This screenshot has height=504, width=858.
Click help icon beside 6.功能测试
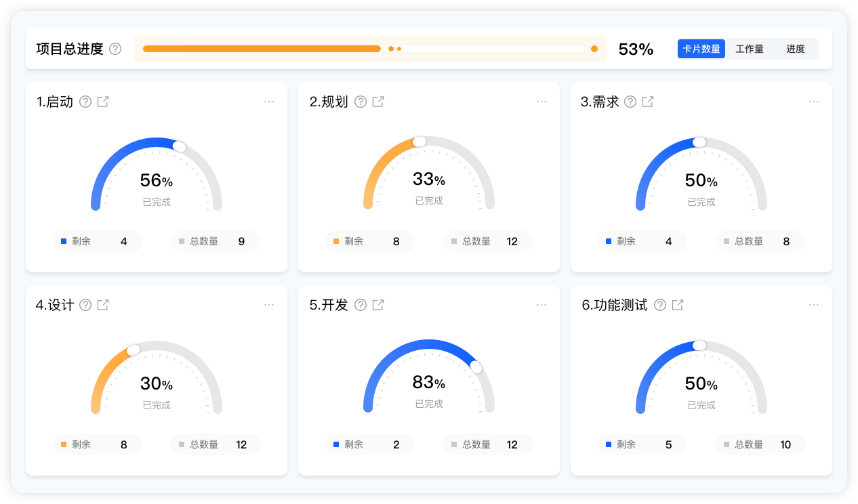coord(660,305)
